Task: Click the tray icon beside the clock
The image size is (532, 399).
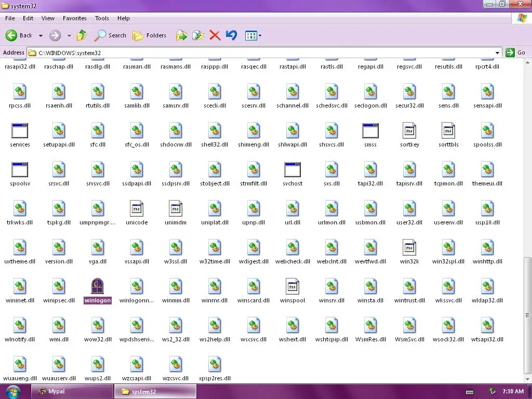Action: (493, 391)
